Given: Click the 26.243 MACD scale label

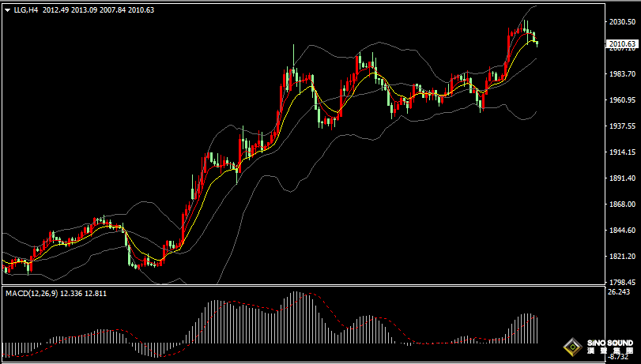Looking at the screenshot, I should [x=620, y=292].
